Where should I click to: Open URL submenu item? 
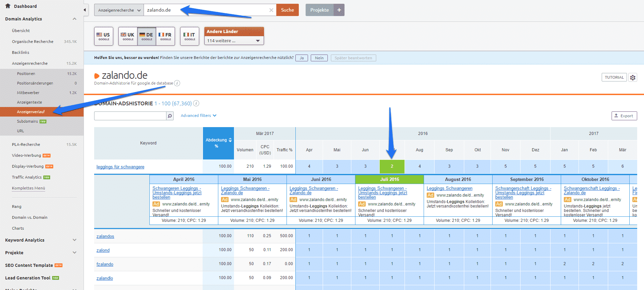[20, 131]
